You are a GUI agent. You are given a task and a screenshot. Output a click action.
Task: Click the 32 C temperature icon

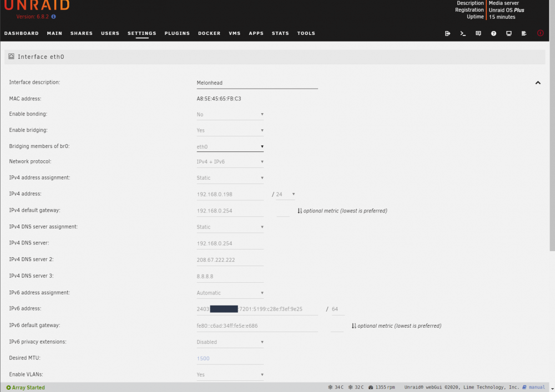350,387
